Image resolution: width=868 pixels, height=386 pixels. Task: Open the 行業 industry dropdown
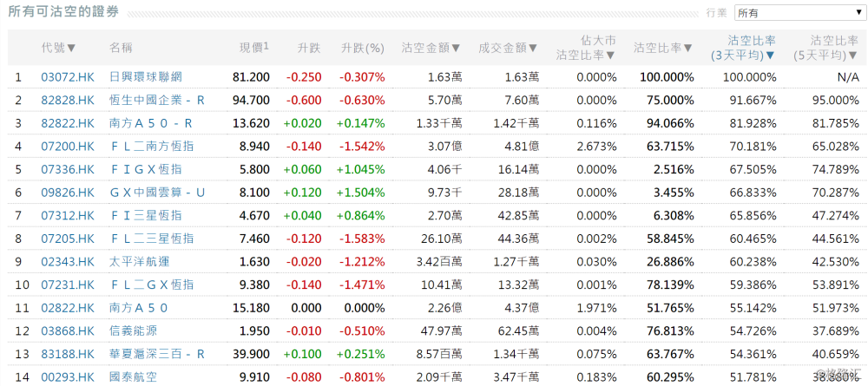tap(799, 13)
